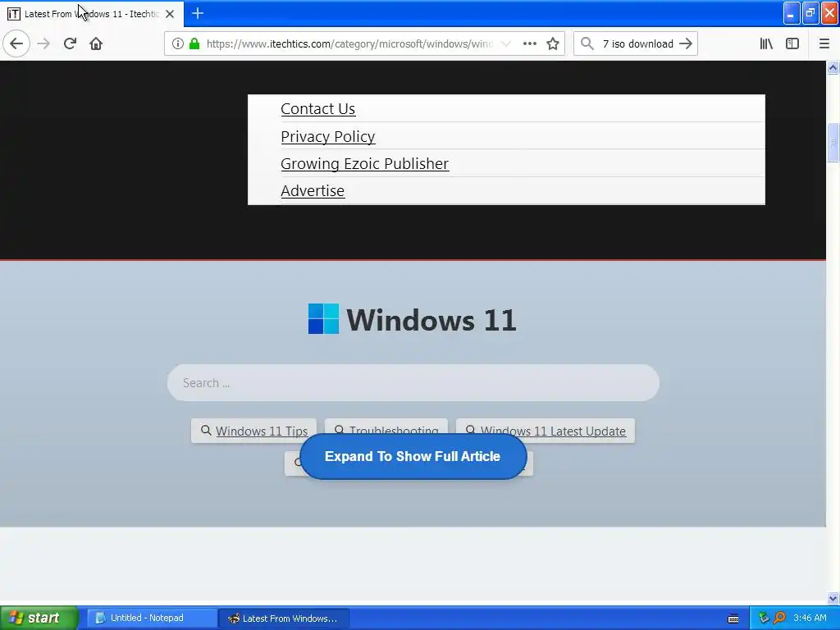The image size is (840, 630).
Task: Open the page actions three-dot menu
Action: [x=530, y=43]
